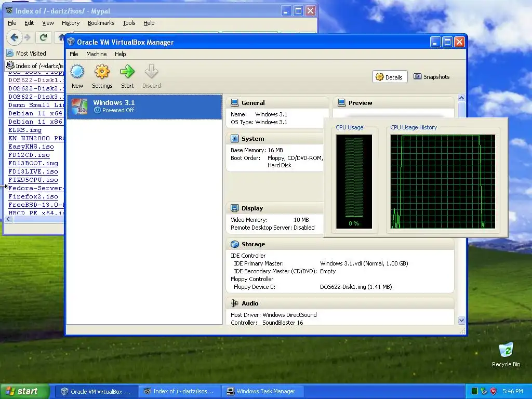Open the FD13LIVE.iso link
Viewport: 532px width, 399px height.
pos(33,171)
